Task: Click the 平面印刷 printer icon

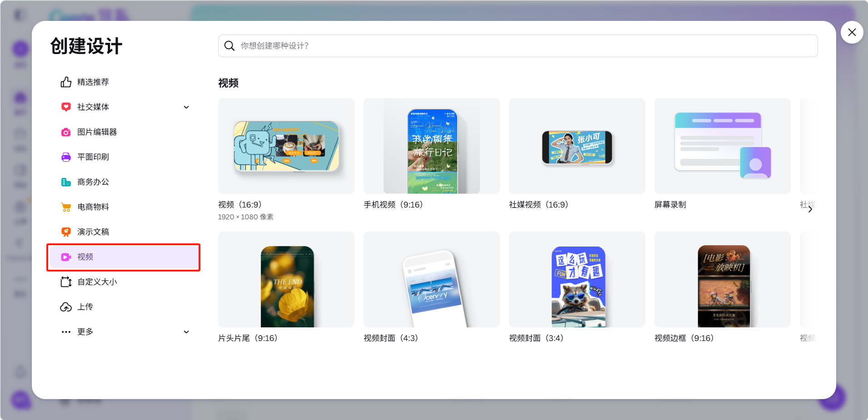Action: 66,157
